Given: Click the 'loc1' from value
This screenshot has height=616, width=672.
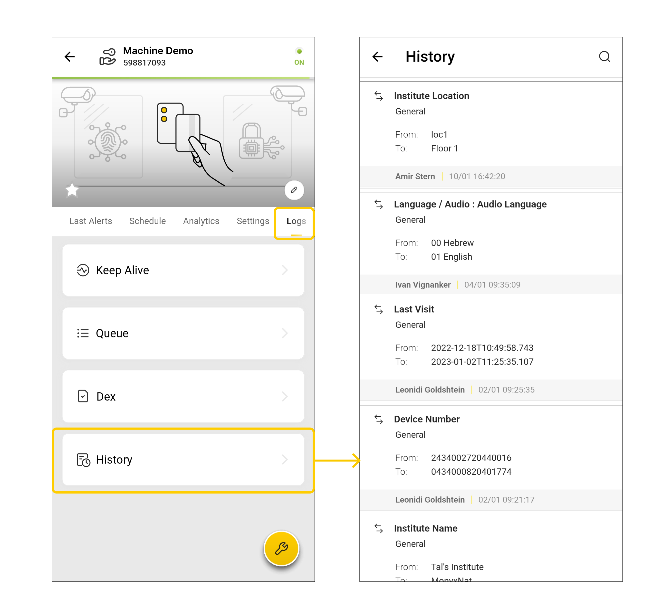Looking at the screenshot, I should coord(439,134).
